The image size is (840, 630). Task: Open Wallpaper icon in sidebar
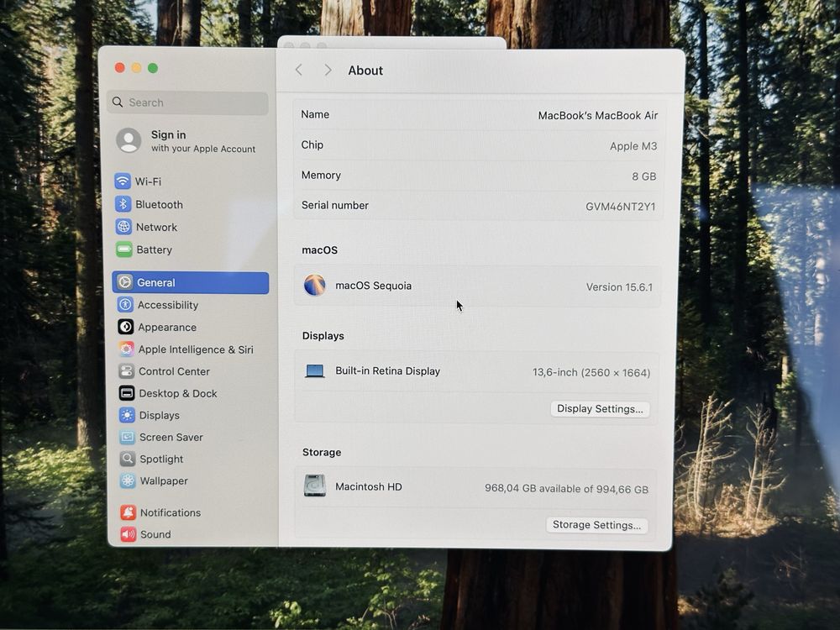point(128,480)
